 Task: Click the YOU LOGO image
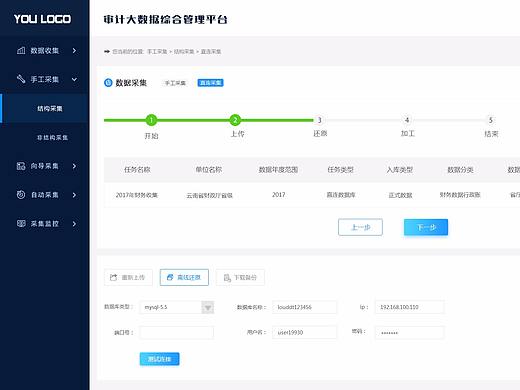[42, 19]
